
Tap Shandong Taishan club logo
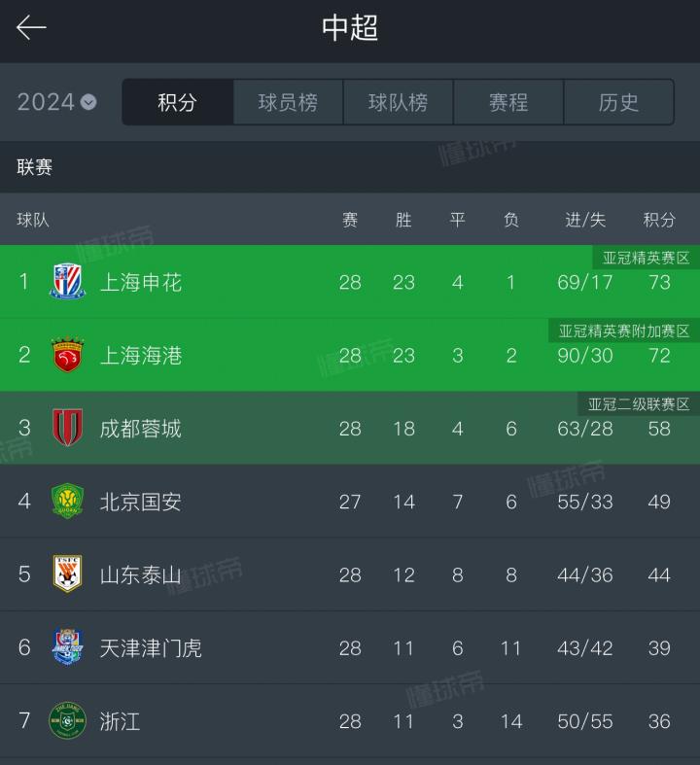coord(67,574)
